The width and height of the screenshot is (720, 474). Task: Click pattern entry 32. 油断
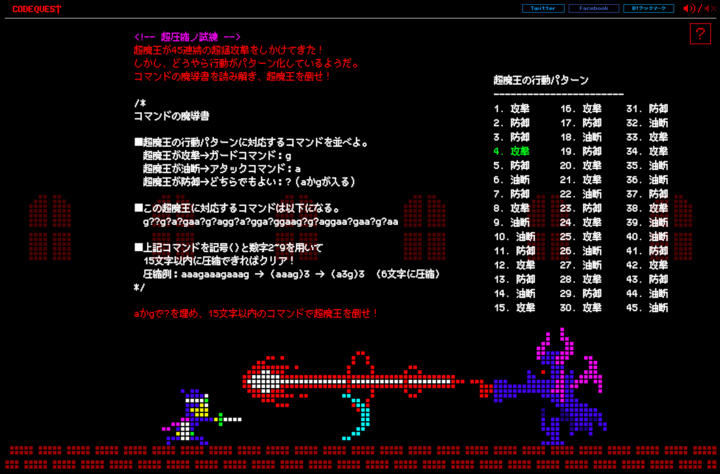647,123
